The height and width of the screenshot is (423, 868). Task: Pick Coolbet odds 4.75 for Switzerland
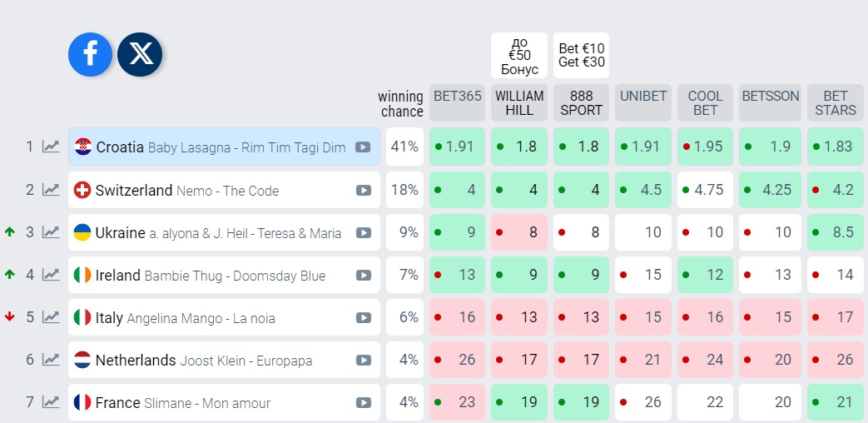(x=705, y=189)
